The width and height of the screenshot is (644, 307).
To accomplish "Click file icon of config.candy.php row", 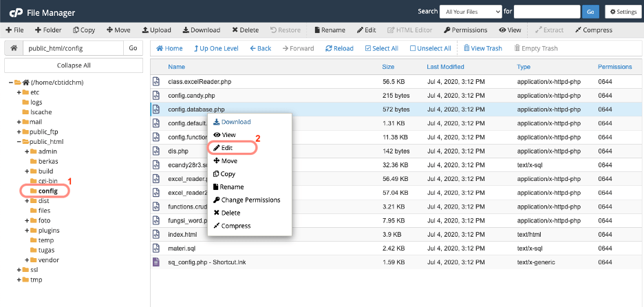I will 155,96.
